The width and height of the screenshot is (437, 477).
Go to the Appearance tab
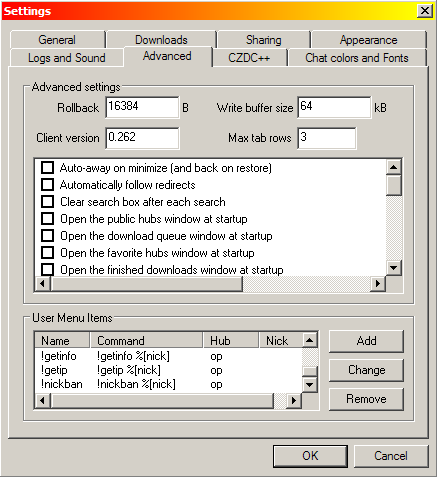[369, 40]
